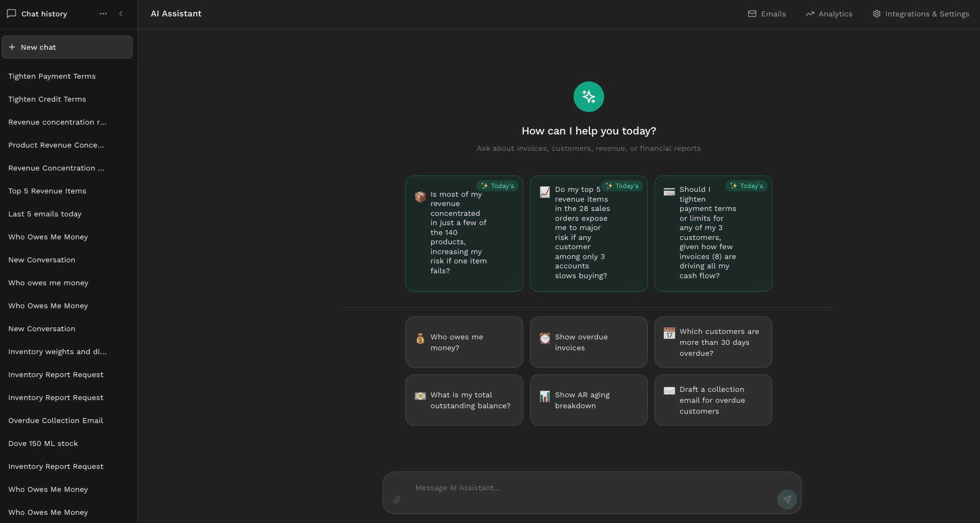
Task: Click the money bag icon on 'Who owes me money?'
Action: click(420, 339)
